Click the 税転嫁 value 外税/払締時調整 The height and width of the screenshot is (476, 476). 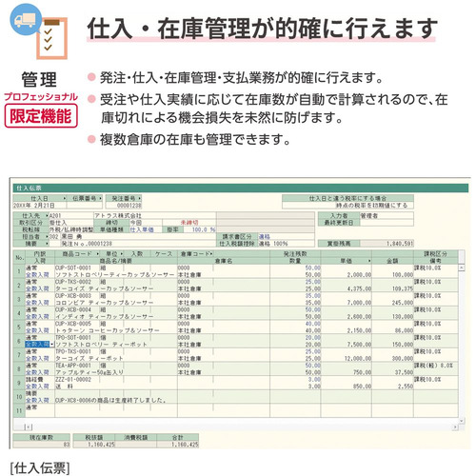71,229
